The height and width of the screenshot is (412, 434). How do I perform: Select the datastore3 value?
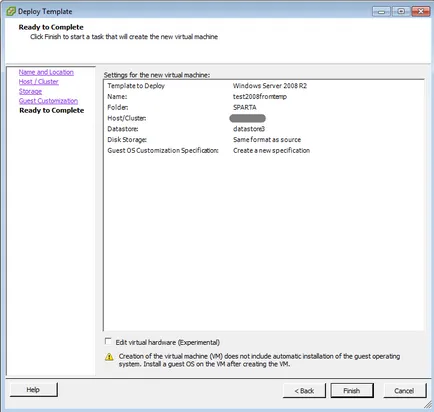[249, 129]
